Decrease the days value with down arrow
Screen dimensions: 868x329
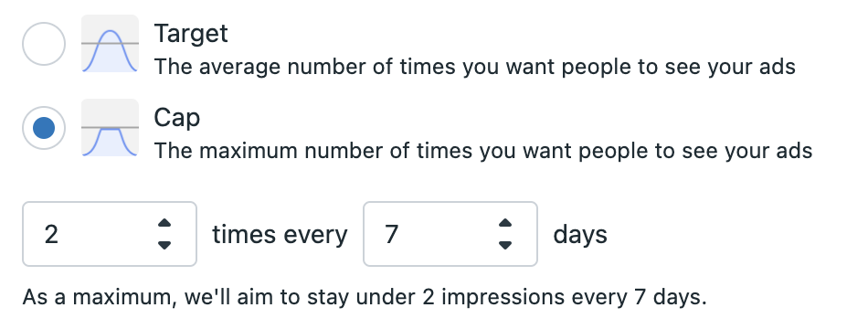pyautogui.click(x=505, y=245)
